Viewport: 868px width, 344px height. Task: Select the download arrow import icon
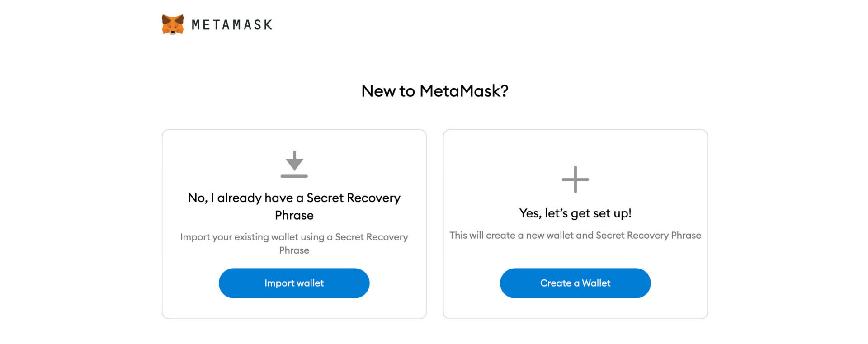point(294,164)
